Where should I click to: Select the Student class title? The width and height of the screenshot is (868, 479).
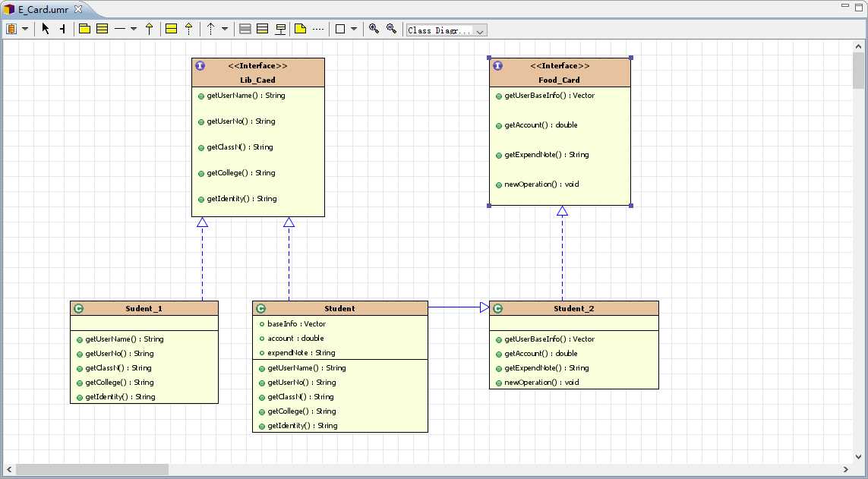pyautogui.click(x=340, y=309)
